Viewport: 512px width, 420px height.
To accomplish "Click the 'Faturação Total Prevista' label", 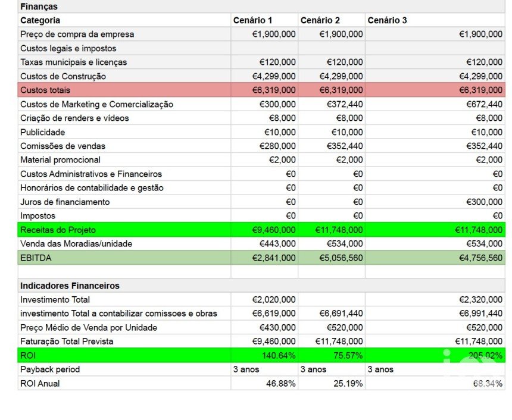I will 67,341.
